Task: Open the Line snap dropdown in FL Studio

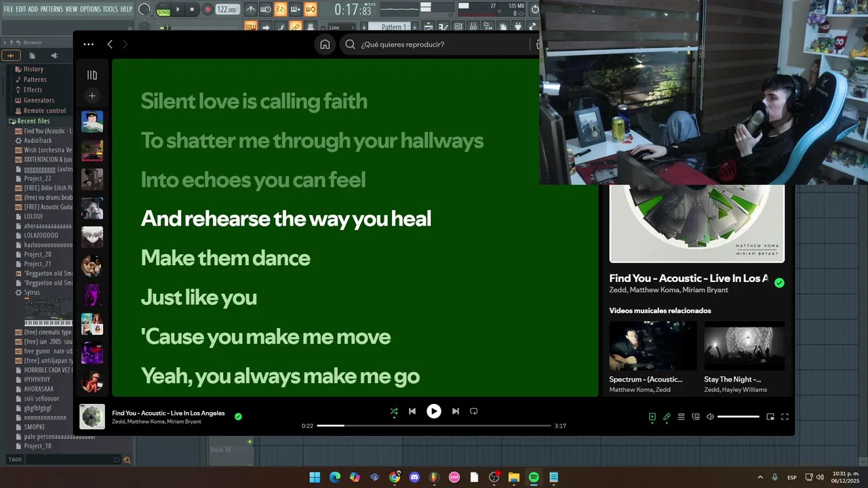Action: (342, 27)
